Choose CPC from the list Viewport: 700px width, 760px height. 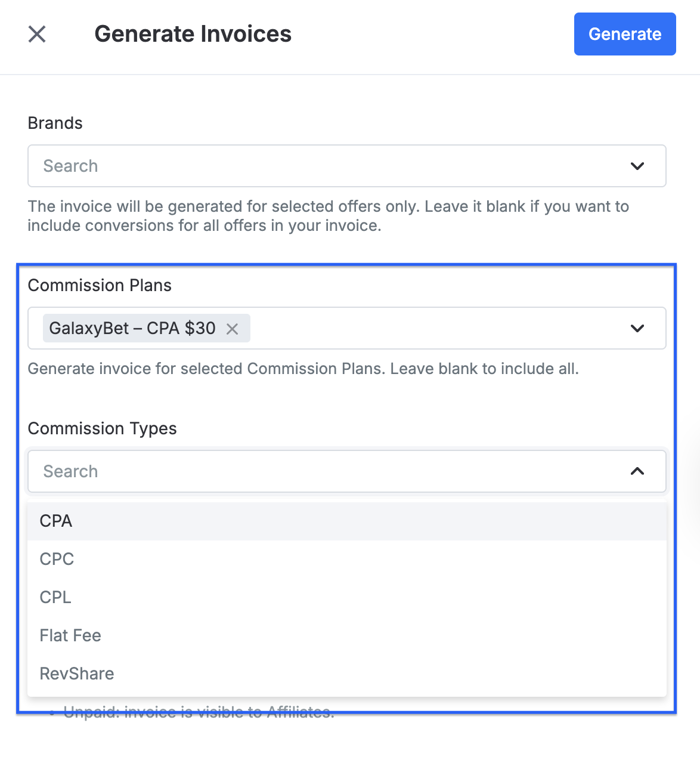click(x=347, y=559)
